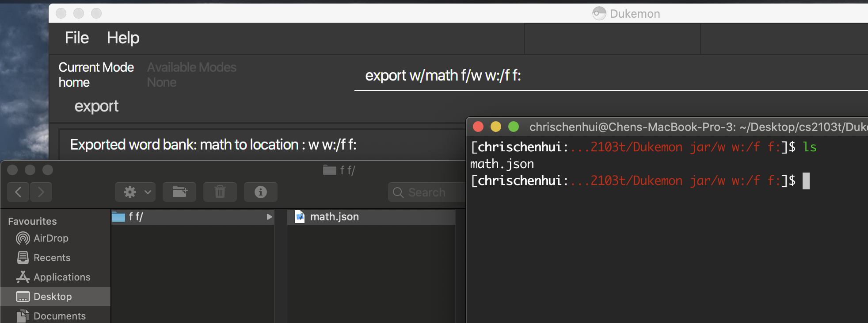Click the Finder trash delete icon
The image size is (868, 323).
click(x=220, y=192)
